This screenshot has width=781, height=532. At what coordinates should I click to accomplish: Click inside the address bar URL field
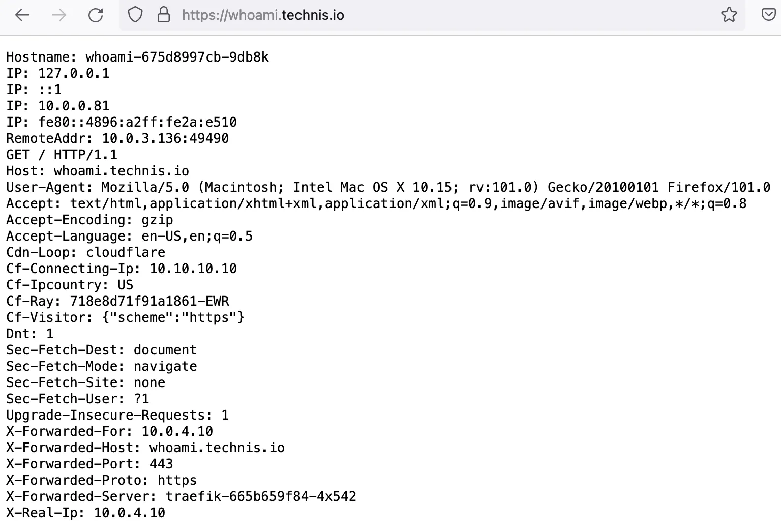(356, 15)
